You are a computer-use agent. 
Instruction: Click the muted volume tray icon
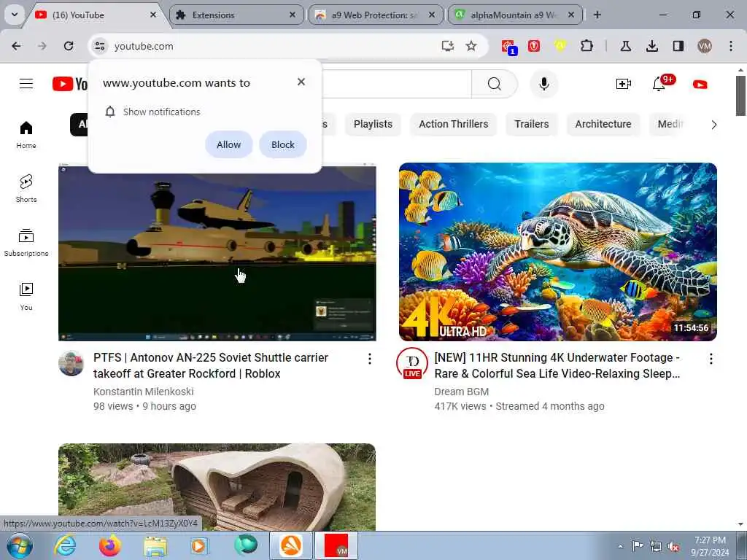[x=673, y=547]
